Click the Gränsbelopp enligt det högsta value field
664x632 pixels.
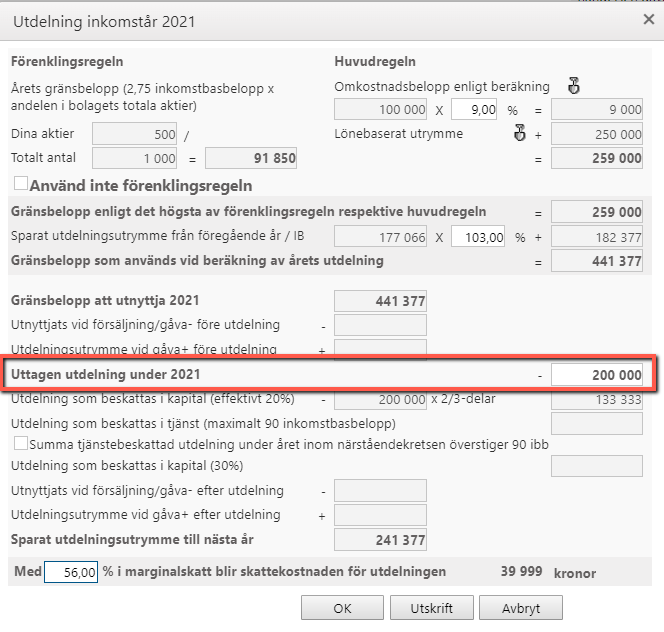coord(597,212)
